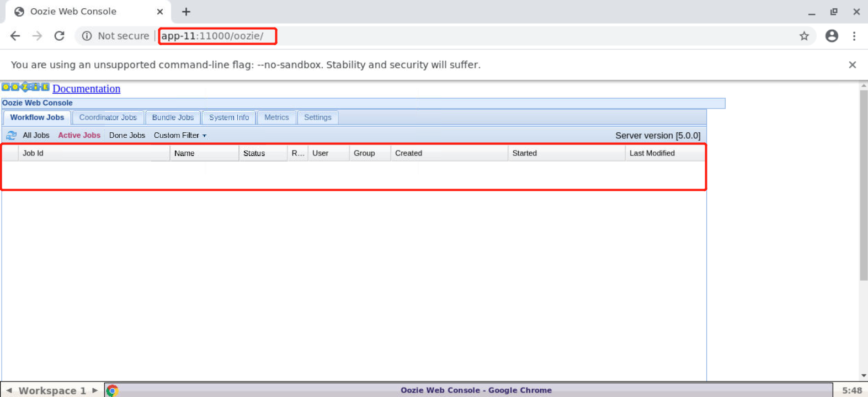Restore the Chrome window size

pyautogui.click(x=834, y=12)
